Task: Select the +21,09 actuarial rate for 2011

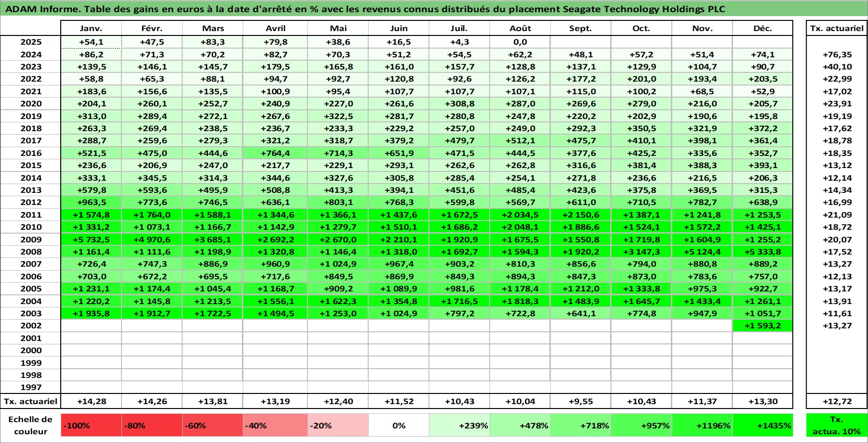Action: 836,215
